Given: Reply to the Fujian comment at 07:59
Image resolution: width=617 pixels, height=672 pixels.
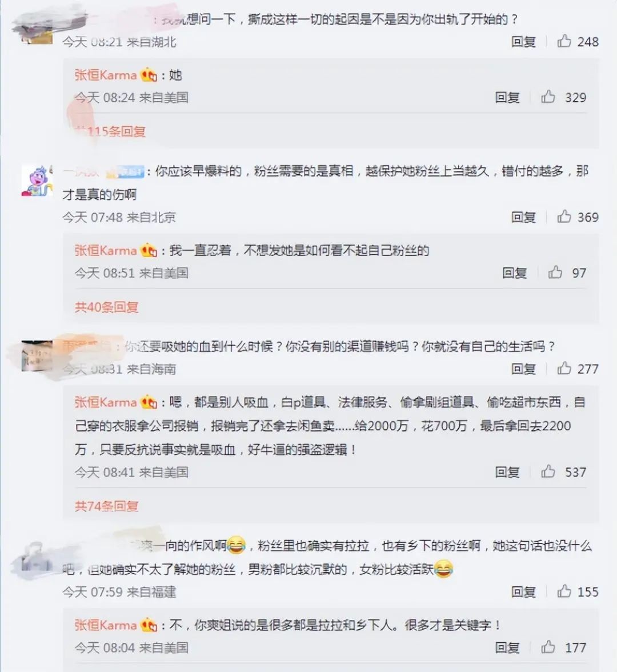Looking at the screenshot, I should coord(523,592).
